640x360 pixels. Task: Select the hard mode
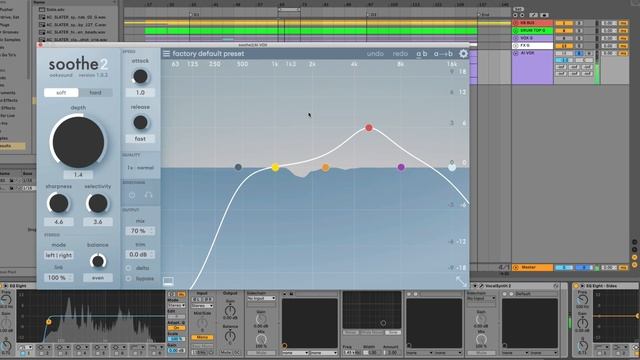point(96,93)
